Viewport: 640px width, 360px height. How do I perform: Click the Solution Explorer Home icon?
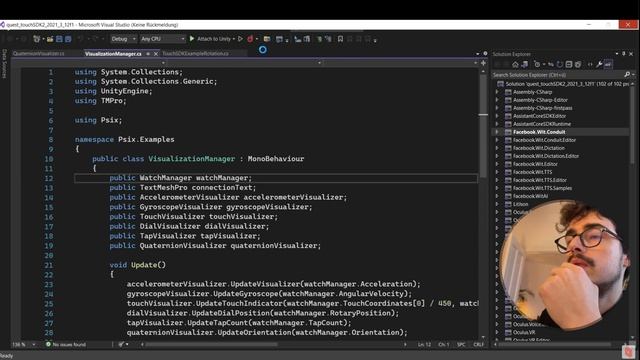pos(516,64)
